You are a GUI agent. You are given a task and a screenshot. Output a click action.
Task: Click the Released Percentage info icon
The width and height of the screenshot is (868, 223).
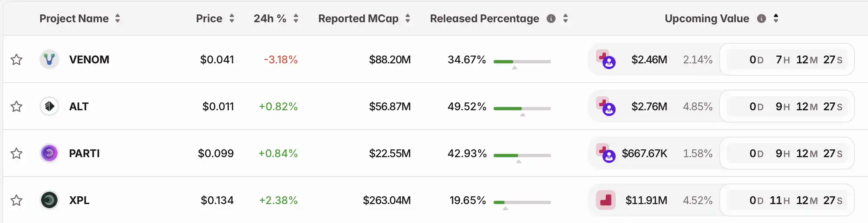[551, 19]
